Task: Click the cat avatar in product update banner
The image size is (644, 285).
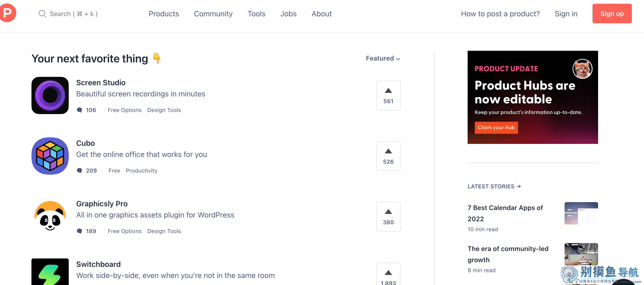Action: click(x=582, y=69)
